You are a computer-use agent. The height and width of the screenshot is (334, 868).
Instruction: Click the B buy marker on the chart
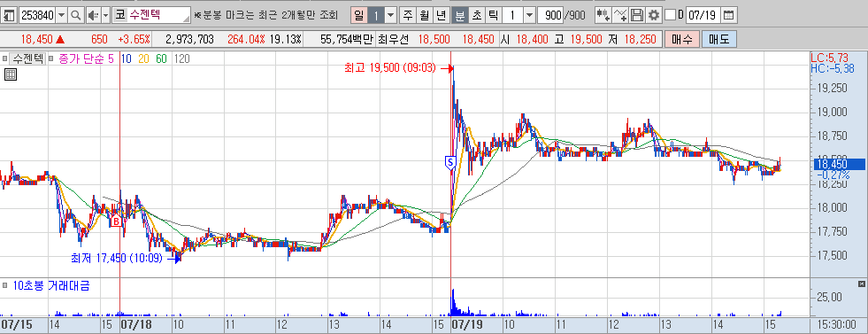click(116, 221)
